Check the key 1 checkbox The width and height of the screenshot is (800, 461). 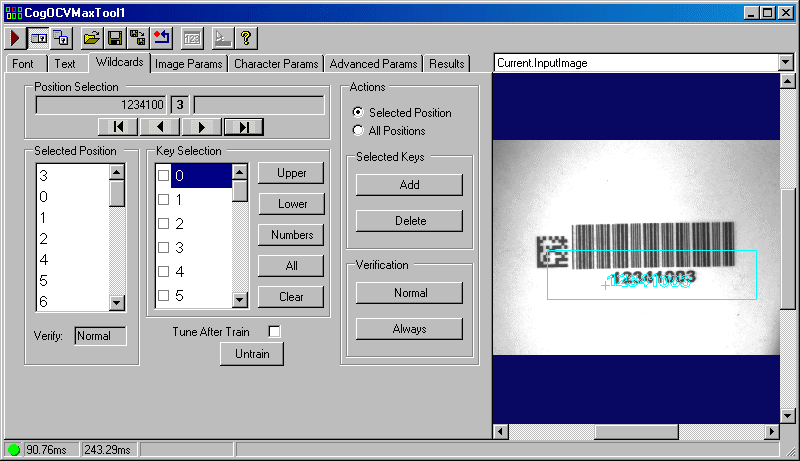coord(163,199)
